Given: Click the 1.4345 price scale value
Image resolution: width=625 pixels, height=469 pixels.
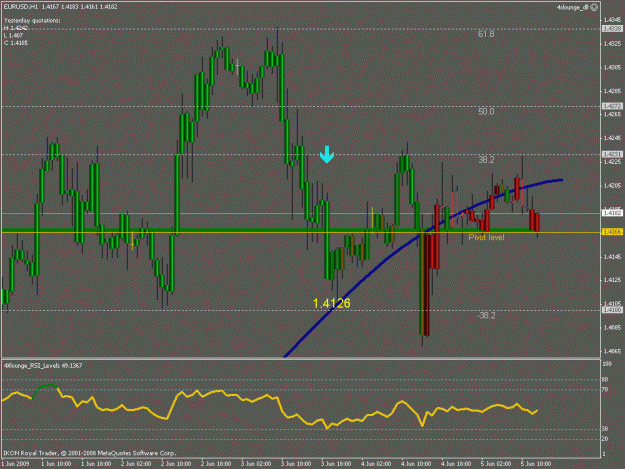Looking at the screenshot, I should 613,20.
